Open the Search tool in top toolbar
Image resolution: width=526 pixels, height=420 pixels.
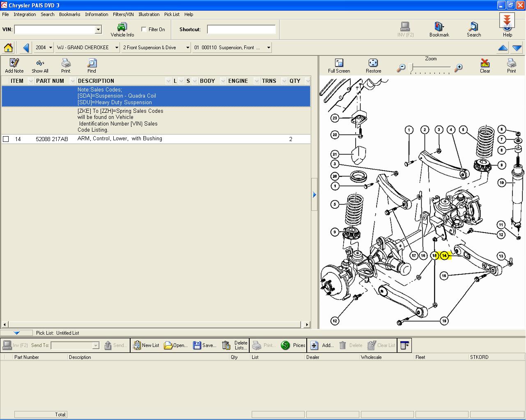473,30
